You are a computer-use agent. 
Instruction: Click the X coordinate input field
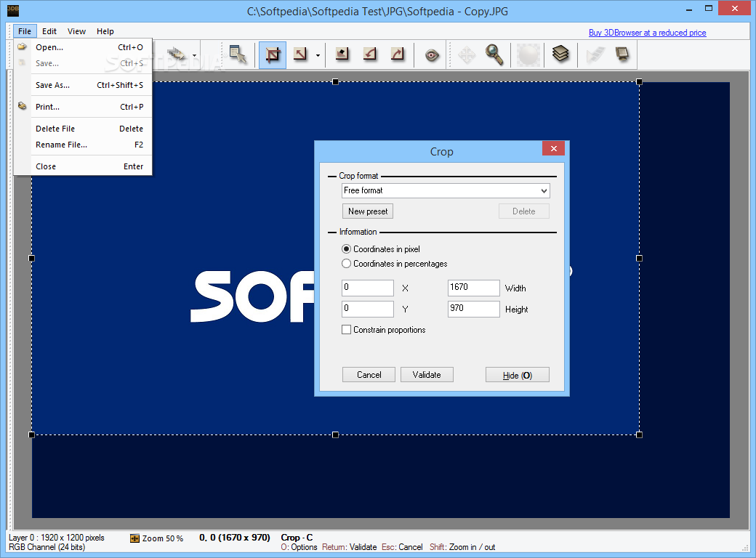click(x=367, y=288)
